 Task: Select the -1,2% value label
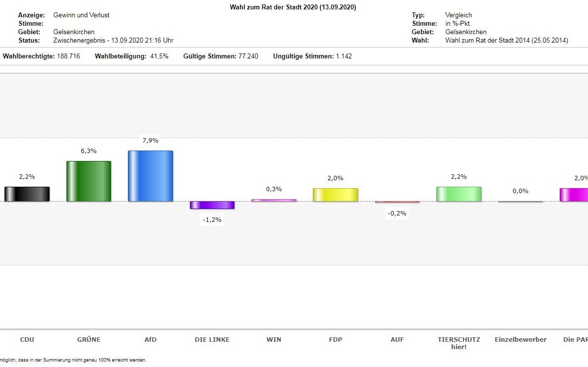(x=212, y=220)
